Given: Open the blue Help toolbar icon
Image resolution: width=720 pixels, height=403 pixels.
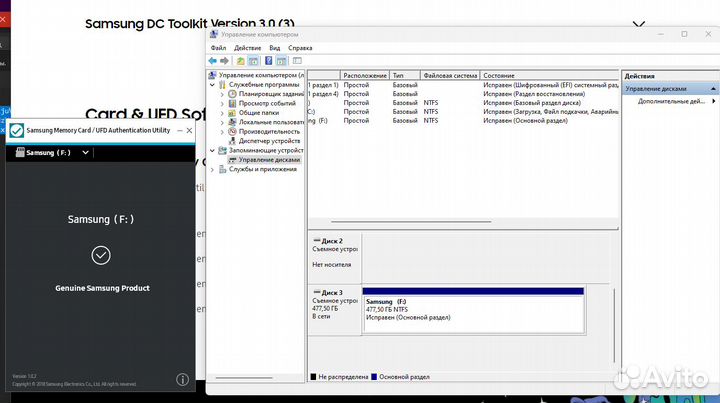Looking at the screenshot, I should tap(269, 61).
